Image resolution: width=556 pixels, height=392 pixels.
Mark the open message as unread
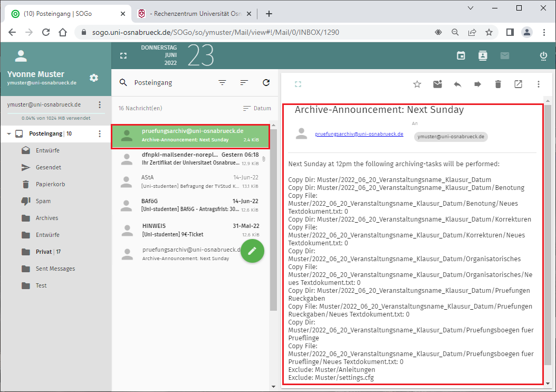(x=437, y=84)
